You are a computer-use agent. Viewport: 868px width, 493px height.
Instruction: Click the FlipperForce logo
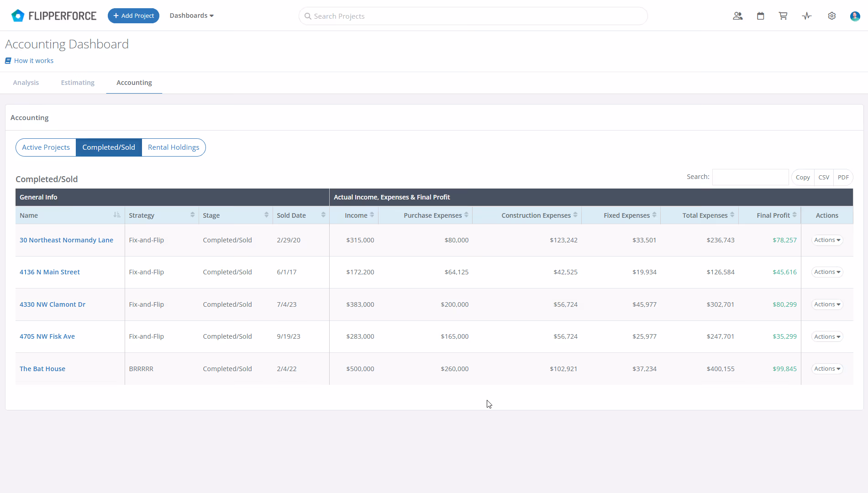coord(53,16)
